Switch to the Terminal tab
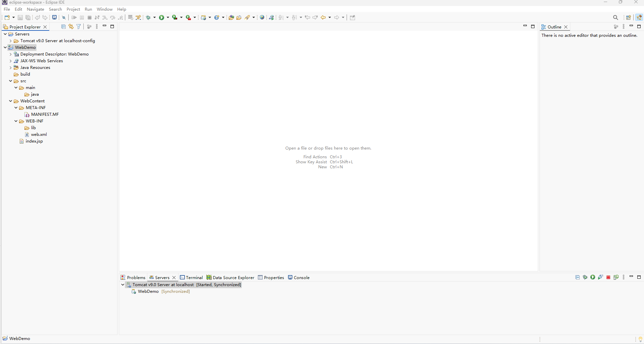Viewport: 644px width, 344px height. point(191,277)
